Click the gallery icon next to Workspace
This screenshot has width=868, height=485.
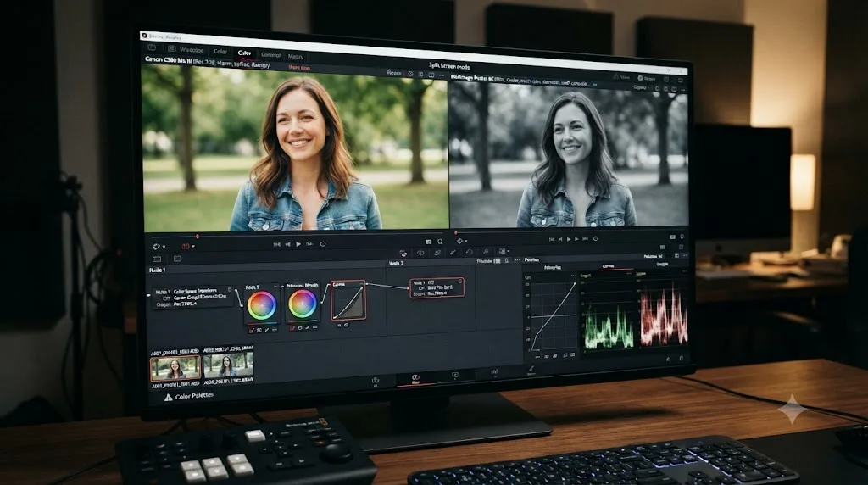pyautogui.click(x=171, y=48)
